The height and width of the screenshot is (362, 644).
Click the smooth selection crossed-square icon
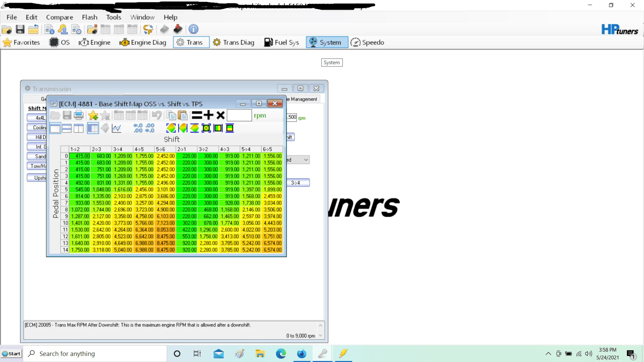[206, 128]
